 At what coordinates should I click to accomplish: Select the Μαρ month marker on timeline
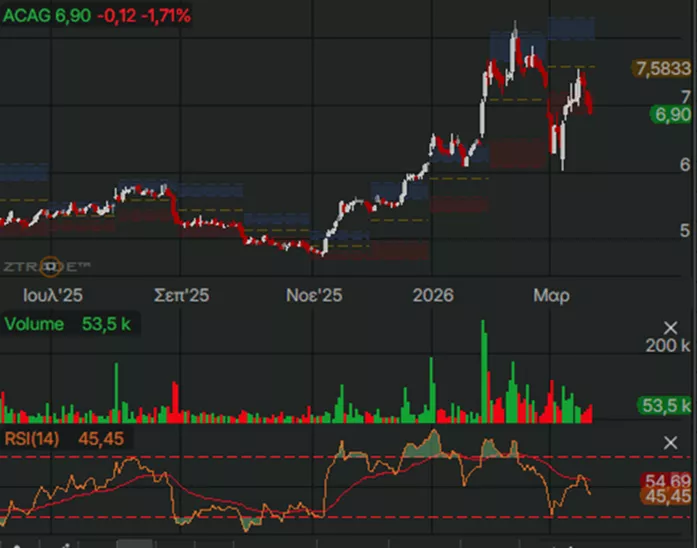[551, 296]
